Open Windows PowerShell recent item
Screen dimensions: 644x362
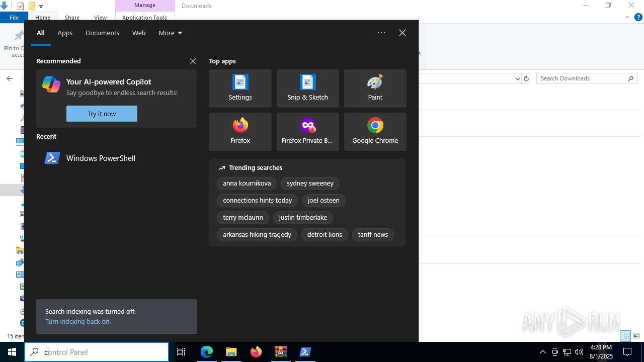(x=116, y=158)
